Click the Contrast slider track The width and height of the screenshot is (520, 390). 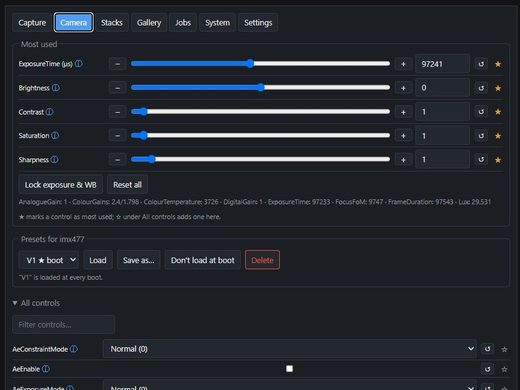(x=260, y=112)
